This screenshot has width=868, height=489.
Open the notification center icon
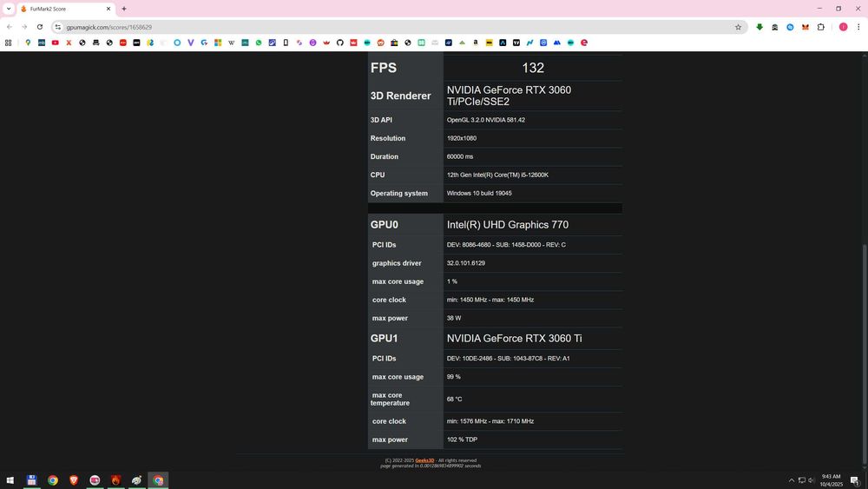click(x=855, y=480)
